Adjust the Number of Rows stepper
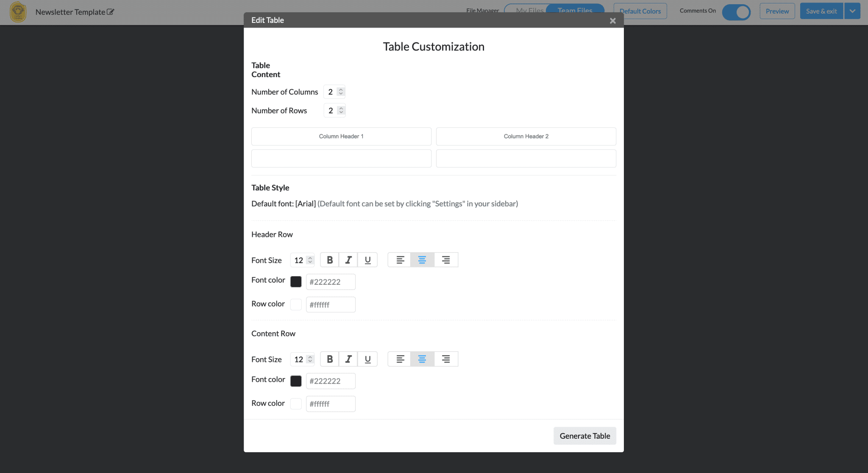The width and height of the screenshot is (868, 473). click(341, 110)
